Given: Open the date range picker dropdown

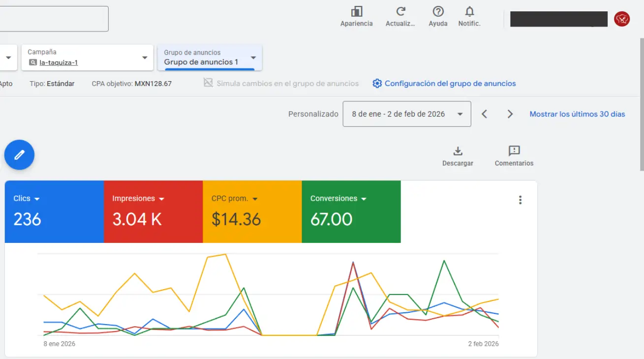Looking at the screenshot, I should [406, 114].
